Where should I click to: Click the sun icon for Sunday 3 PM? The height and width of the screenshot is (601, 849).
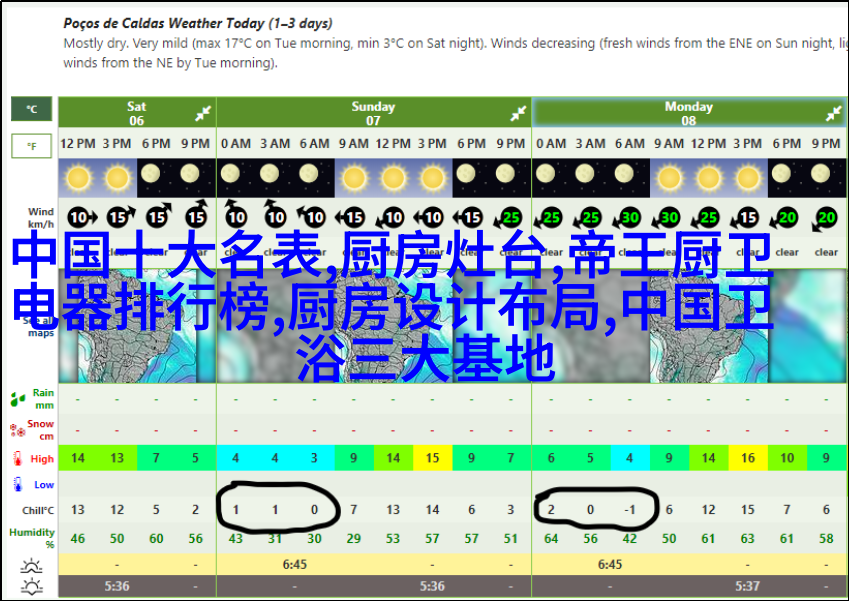click(x=432, y=178)
